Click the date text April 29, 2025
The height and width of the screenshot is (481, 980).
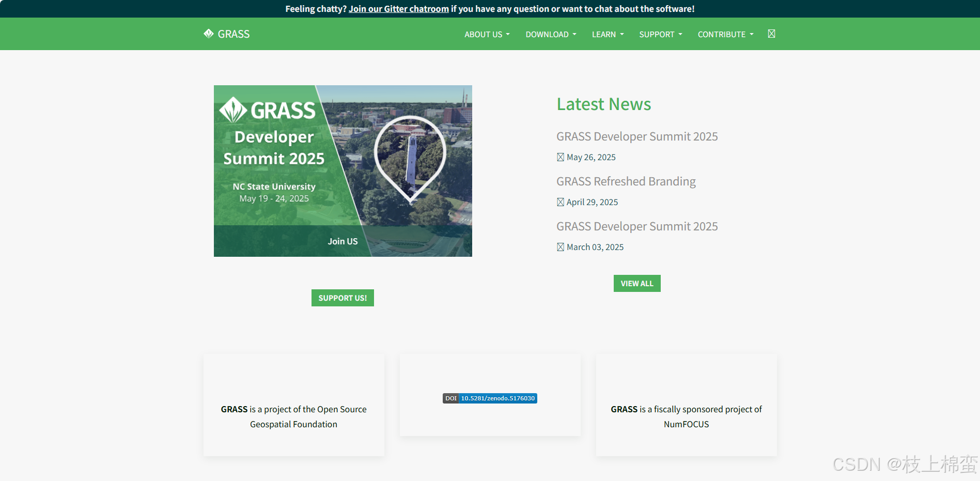click(x=592, y=202)
